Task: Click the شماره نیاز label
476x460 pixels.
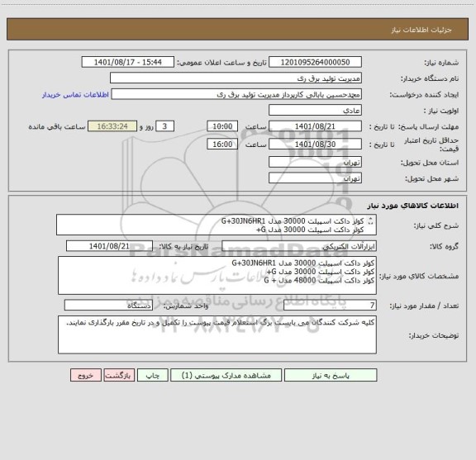Action: (441, 63)
